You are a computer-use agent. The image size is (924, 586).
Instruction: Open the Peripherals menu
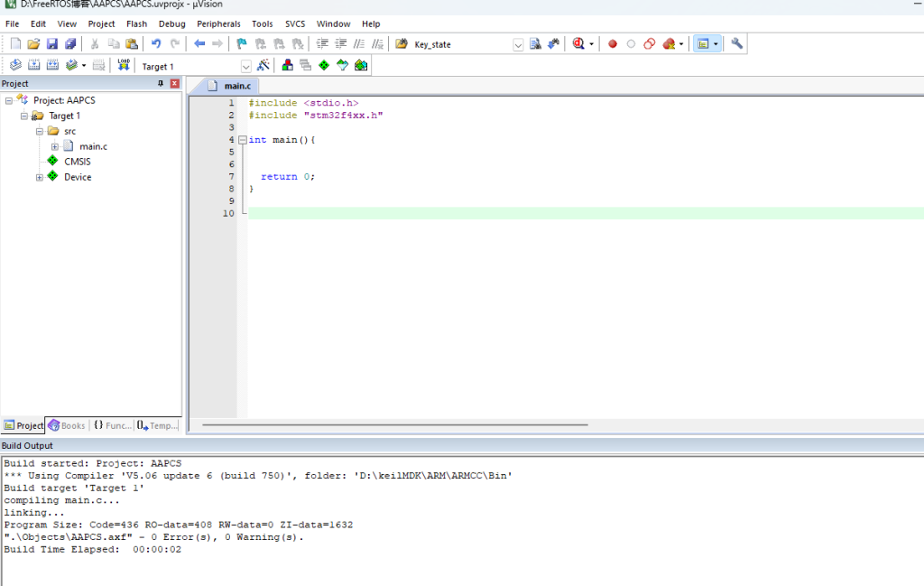point(218,23)
